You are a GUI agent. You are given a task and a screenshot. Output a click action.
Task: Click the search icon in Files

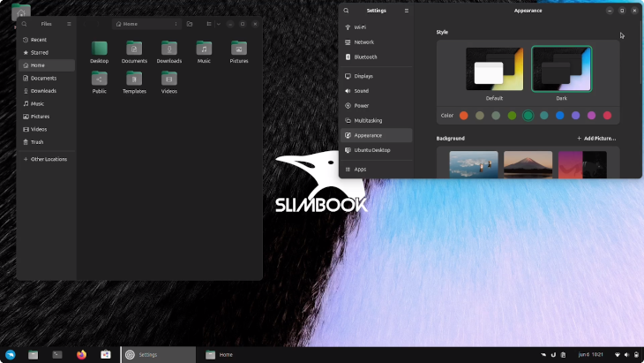click(24, 24)
